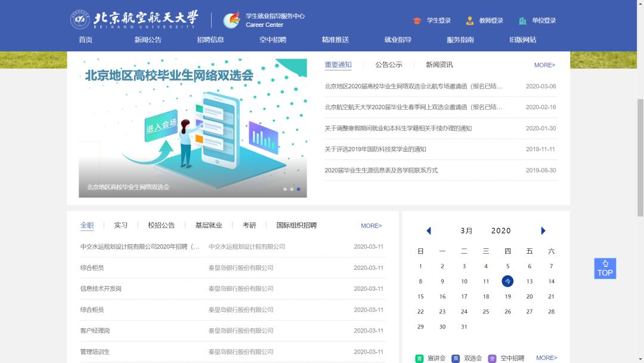Select the first carousel indicator dot

click(285, 189)
